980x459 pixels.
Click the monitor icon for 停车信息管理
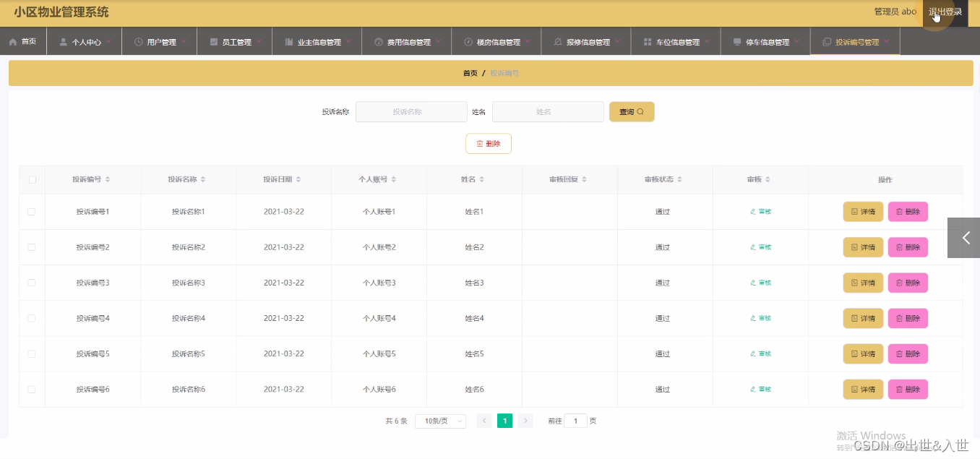pyautogui.click(x=737, y=42)
